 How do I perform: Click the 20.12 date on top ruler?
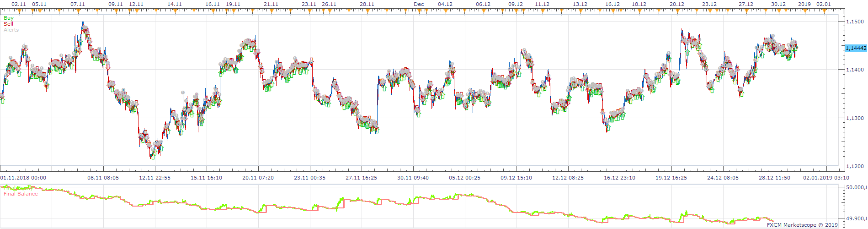677,4
